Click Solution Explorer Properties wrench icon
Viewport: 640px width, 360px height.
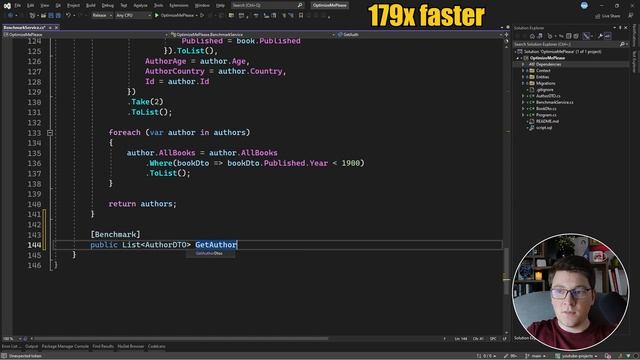tap(600, 36)
